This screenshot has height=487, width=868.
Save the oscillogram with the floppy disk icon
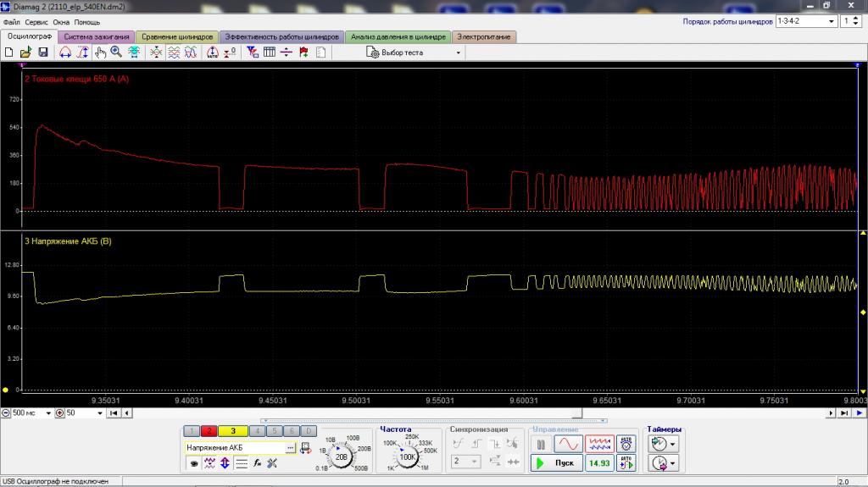[x=43, y=53]
